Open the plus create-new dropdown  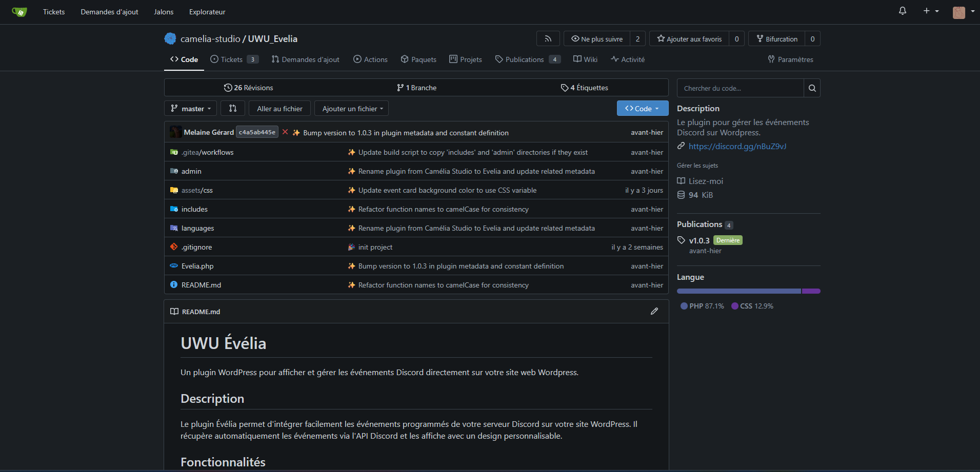coord(931,11)
